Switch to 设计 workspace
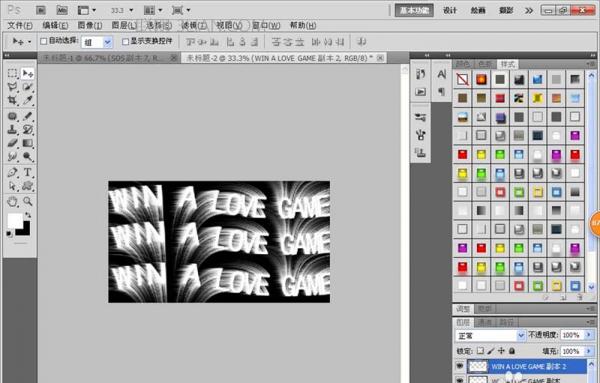The image size is (600, 383). 450,10
